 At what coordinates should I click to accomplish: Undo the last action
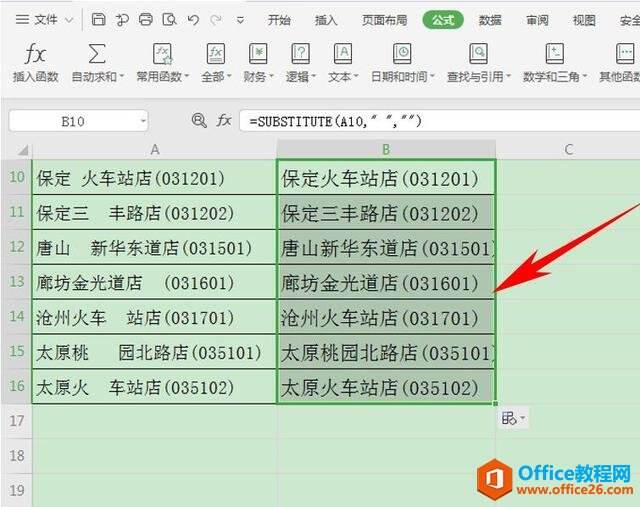[x=193, y=20]
